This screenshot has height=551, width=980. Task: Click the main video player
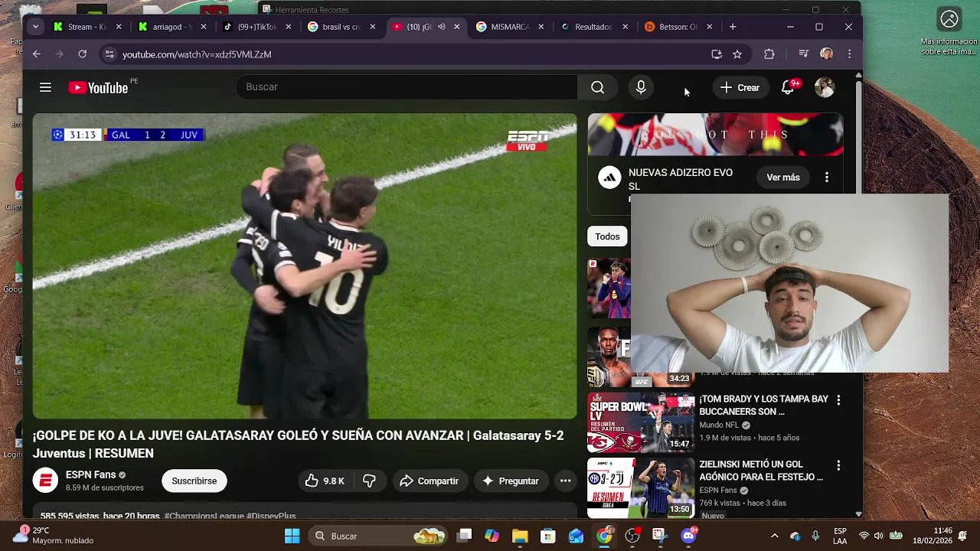tap(305, 266)
